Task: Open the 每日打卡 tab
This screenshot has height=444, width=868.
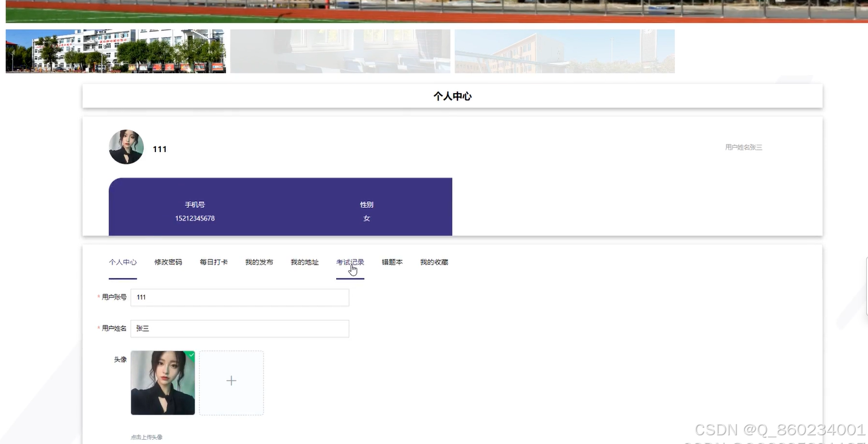Action: (x=213, y=262)
